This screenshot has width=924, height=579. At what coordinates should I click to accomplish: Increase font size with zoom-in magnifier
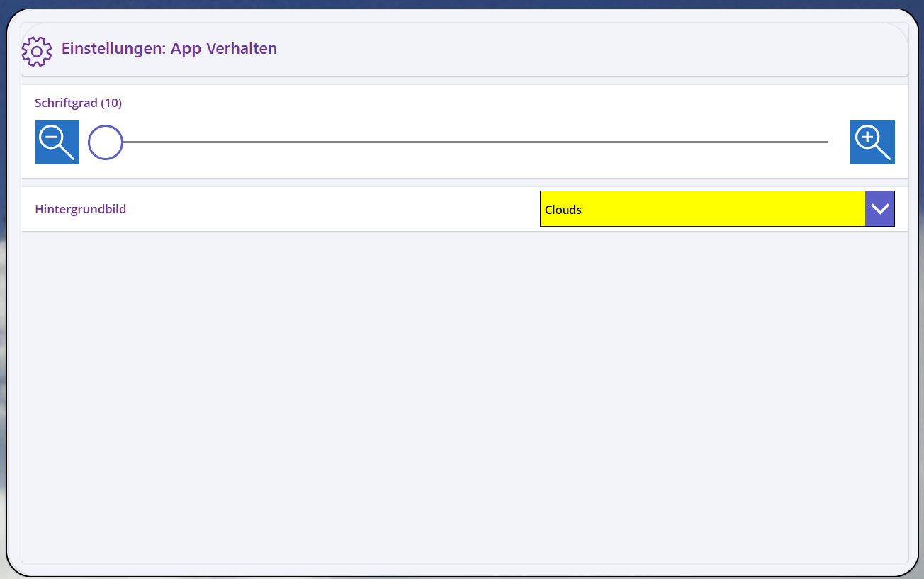click(x=872, y=142)
